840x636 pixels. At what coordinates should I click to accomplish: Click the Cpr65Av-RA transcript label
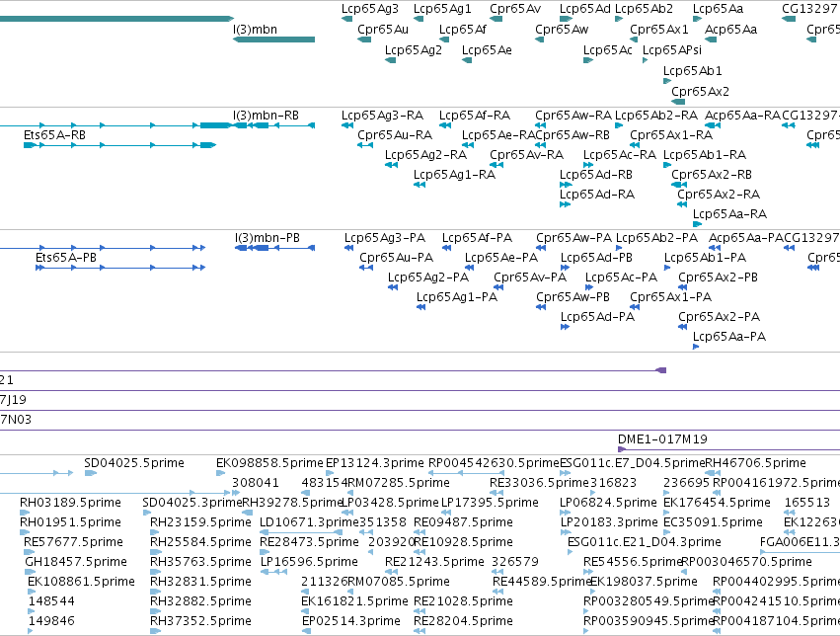tap(527, 155)
